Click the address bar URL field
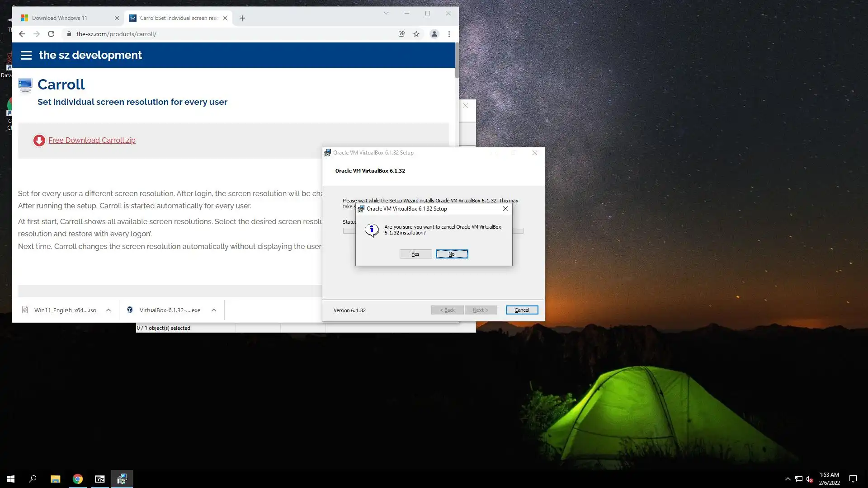Screen dimensions: 868x488 point(226,34)
